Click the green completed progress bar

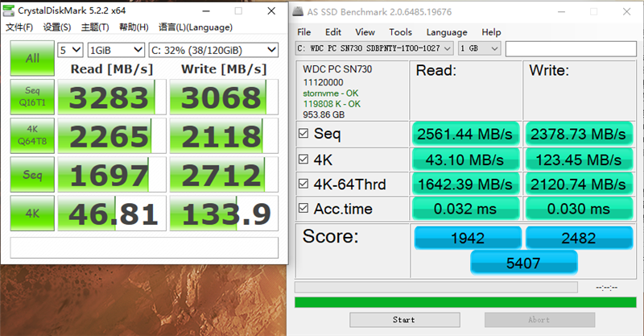coord(465,302)
